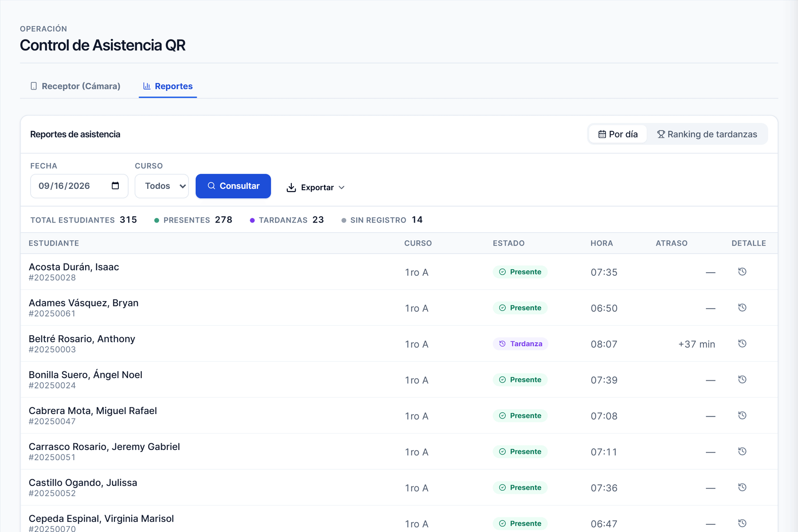The width and height of the screenshot is (798, 532).
Task: Click the +37 min delay value
Action: click(x=696, y=344)
